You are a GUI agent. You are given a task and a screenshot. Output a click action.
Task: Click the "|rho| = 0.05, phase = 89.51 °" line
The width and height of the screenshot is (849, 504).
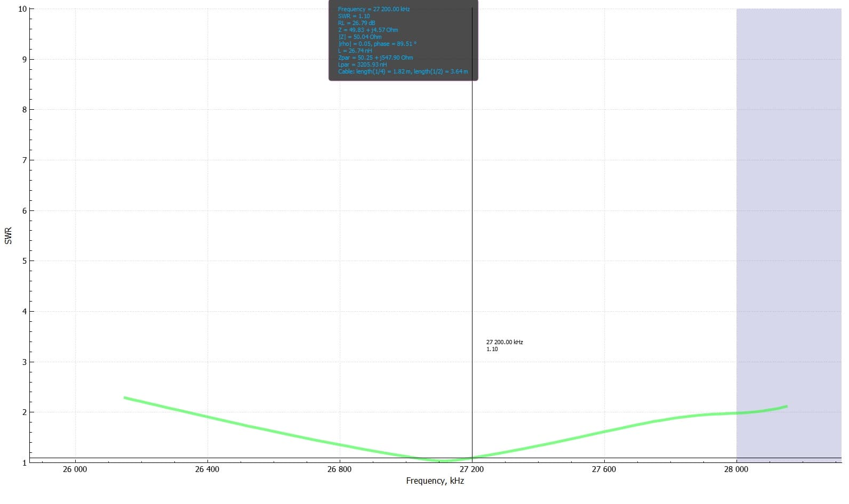[377, 44]
